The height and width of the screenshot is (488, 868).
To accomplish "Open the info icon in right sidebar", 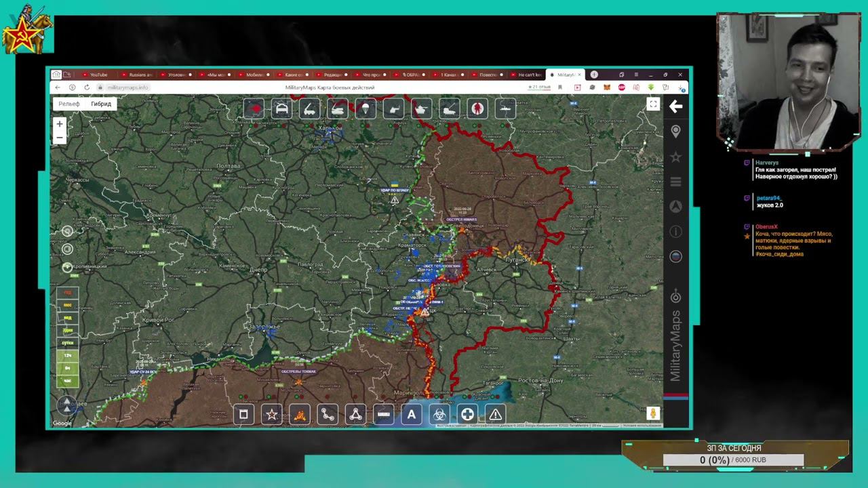I will [675, 231].
